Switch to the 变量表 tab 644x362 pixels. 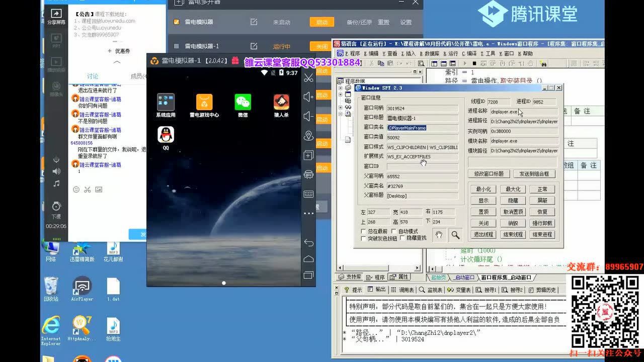pos(459,290)
